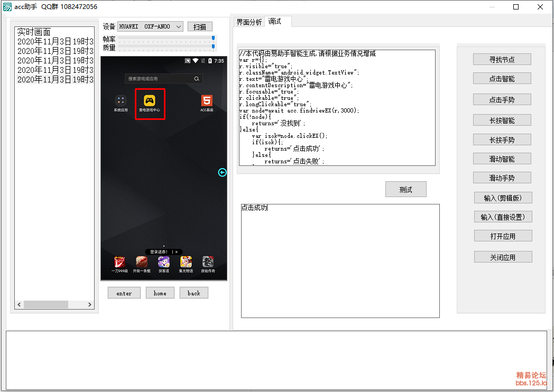The image size is (554, 392).
Task: Tap the 侠客道 game icon
Action: coord(164,262)
